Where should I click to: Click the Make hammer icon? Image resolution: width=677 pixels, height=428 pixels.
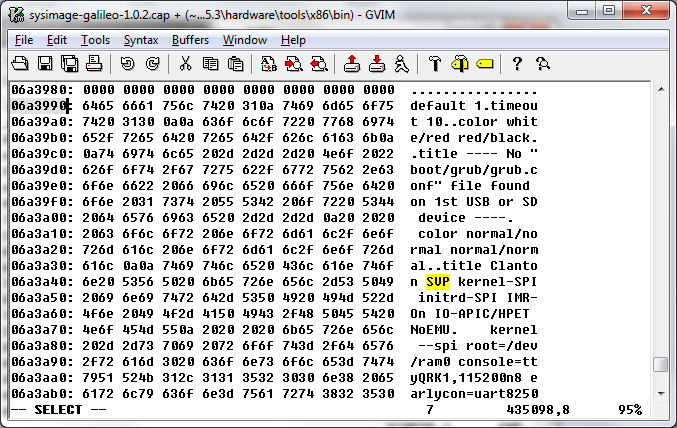pyautogui.click(x=435, y=64)
